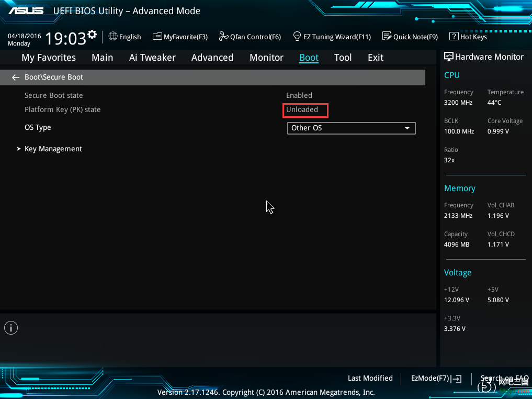Click the 4096 MB capacity value

[x=457, y=245]
